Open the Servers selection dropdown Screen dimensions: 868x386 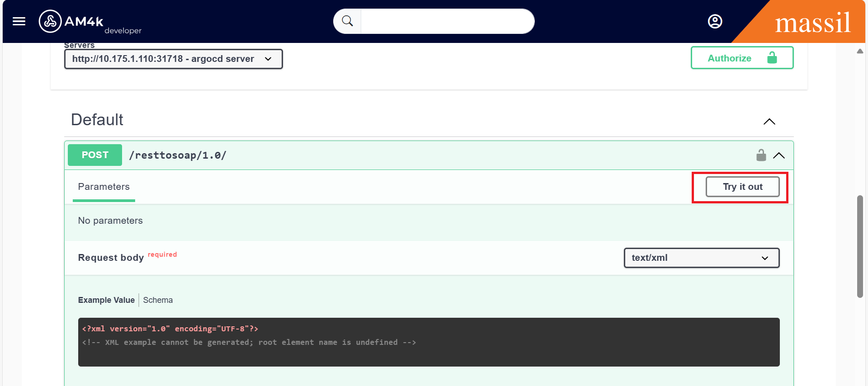174,59
